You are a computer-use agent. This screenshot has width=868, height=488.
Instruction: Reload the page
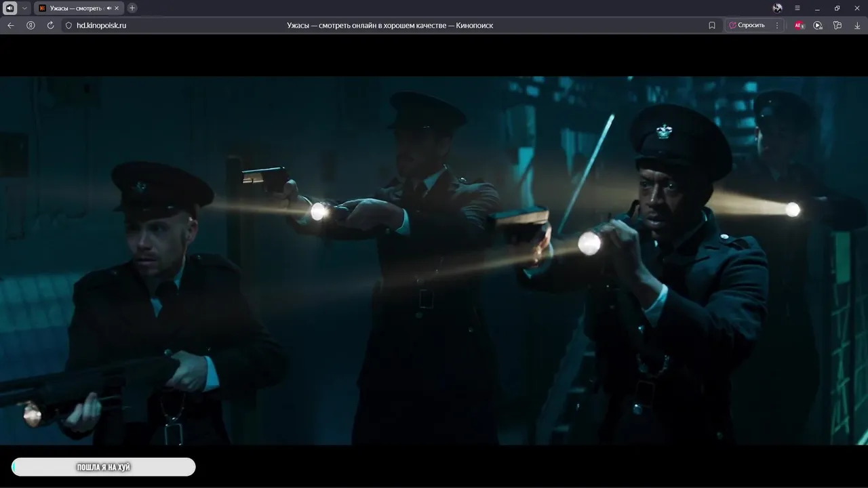pos(50,25)
